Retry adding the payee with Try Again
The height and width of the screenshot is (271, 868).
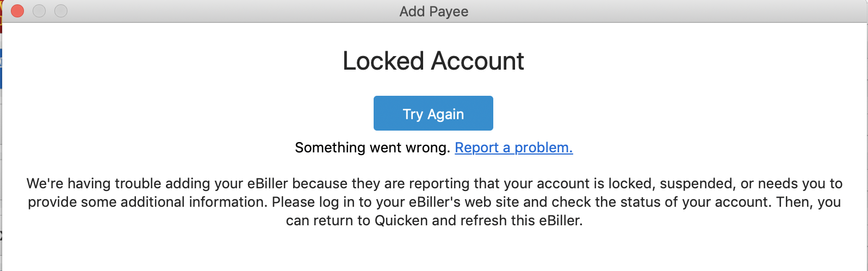pyautogui.click(x=433, y=113)
